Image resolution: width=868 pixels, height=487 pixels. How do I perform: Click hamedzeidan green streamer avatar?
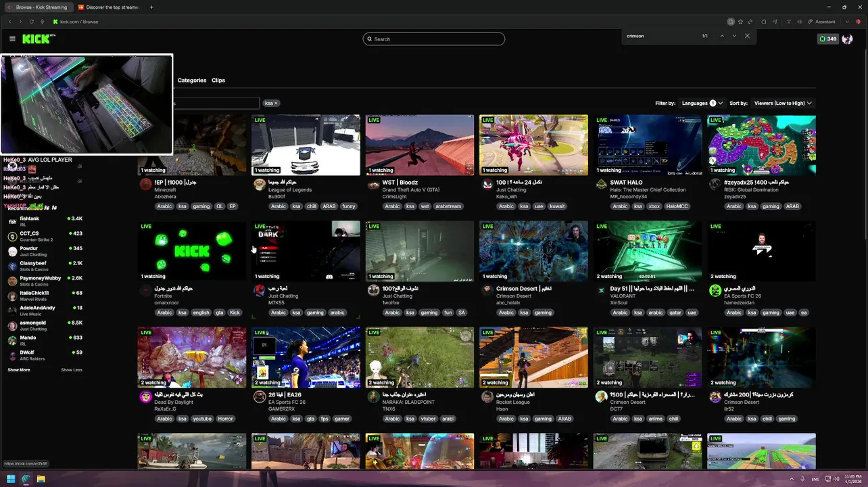pyautogui.click(x=715, y=291)
